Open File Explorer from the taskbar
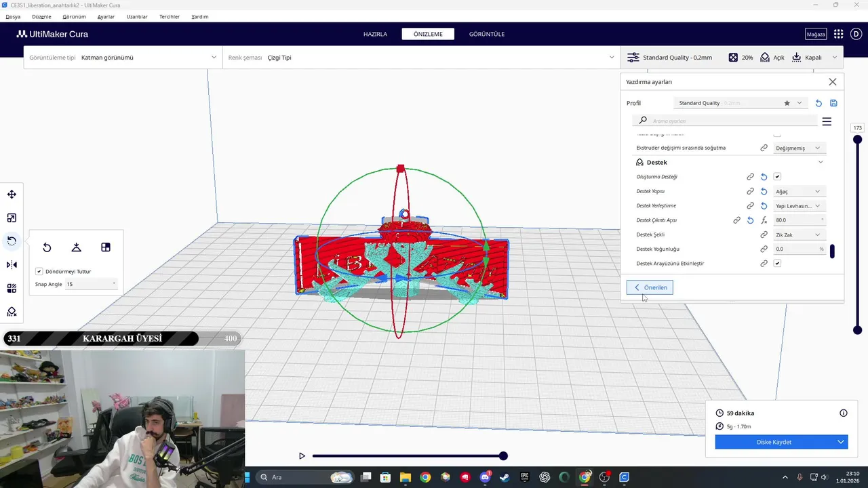 [x=405, y=477]
